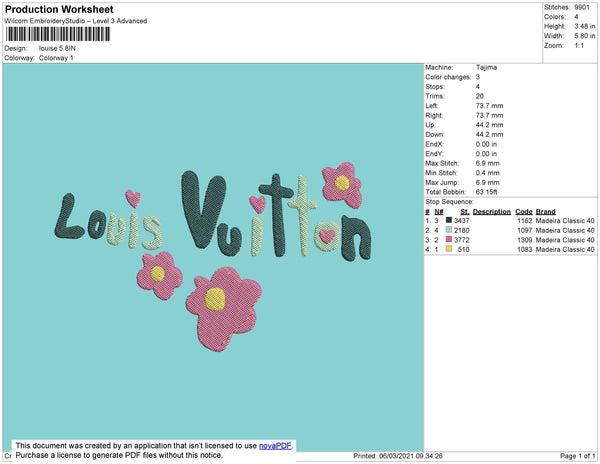Screen dimensions: 600x464
Task: Click the barcode under the worksheet title
Action: click(x=58, y=34)
